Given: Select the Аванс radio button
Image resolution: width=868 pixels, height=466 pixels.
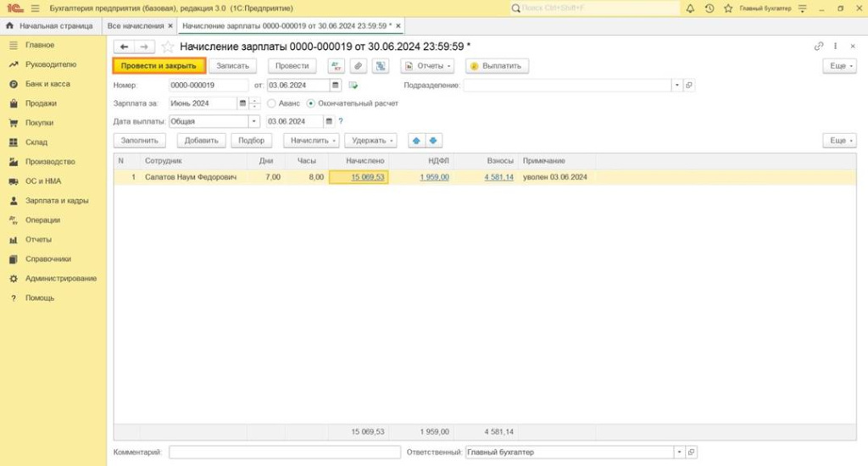Looking at the screenshot, I should click(x=271, y=103).
